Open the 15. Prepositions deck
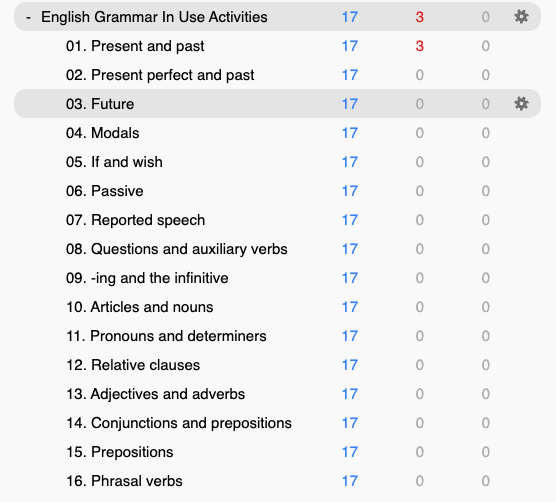This screenshot has height=502, width=556. pos(119,452)
